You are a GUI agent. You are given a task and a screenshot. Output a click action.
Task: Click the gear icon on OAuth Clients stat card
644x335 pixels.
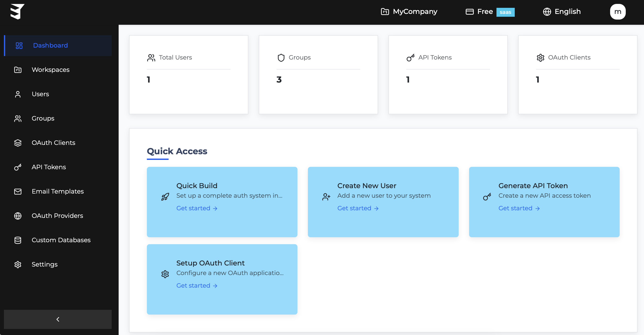(x=540, y=58)
